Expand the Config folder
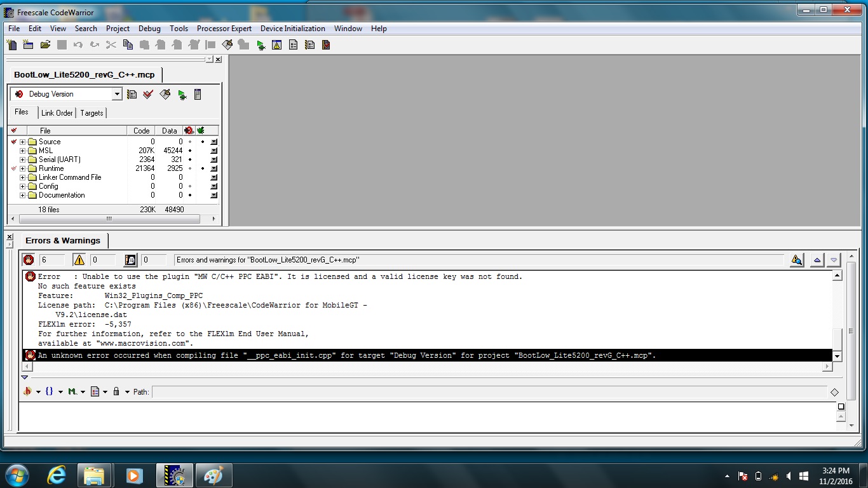 [23, 186]
